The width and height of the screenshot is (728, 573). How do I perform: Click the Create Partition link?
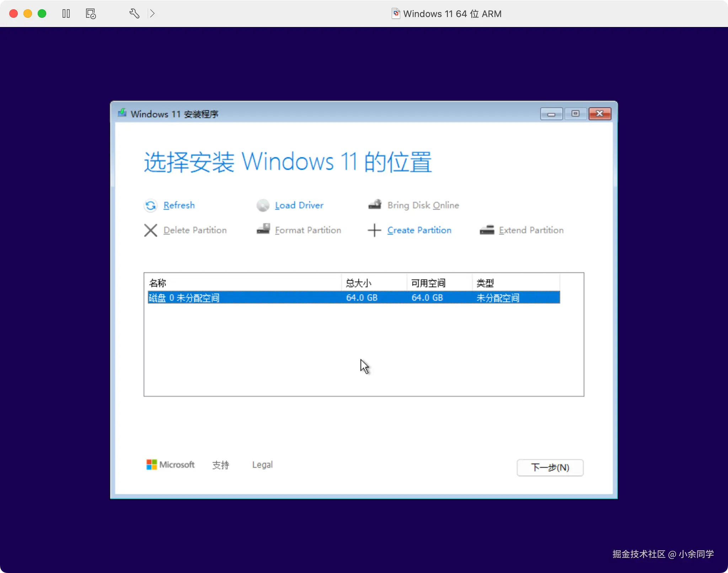419,230
